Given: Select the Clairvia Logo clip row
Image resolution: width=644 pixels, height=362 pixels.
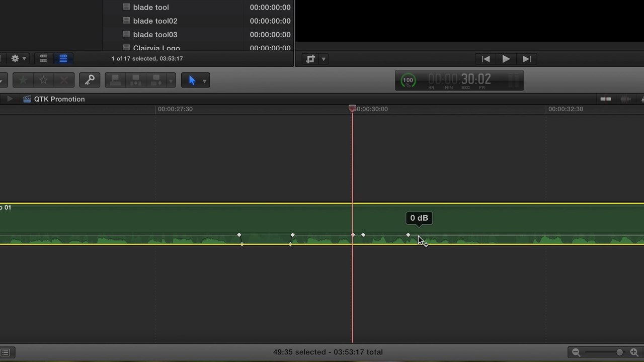Looking at the screenshot, I should pos(199,47).
